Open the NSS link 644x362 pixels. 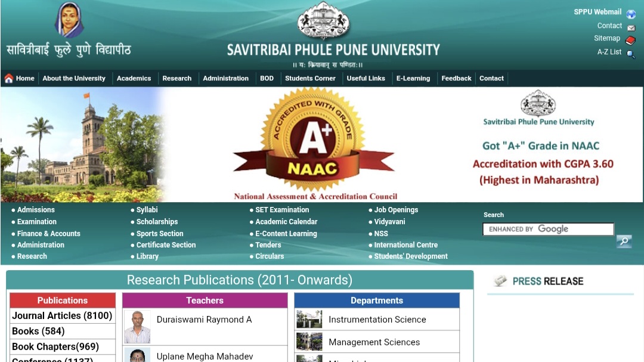click(380, 233)
